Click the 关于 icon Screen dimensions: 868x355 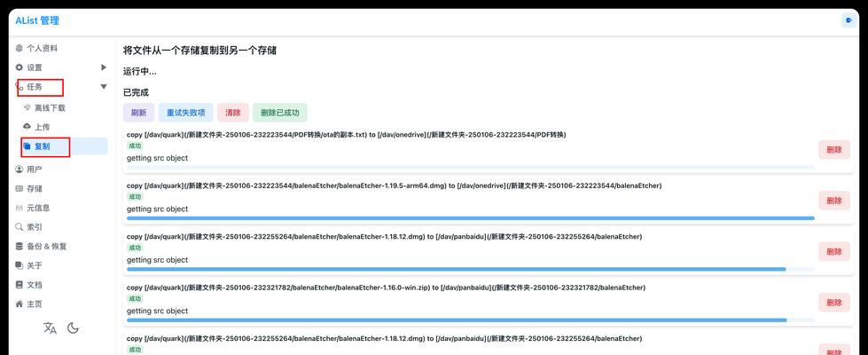coord(20,265)
